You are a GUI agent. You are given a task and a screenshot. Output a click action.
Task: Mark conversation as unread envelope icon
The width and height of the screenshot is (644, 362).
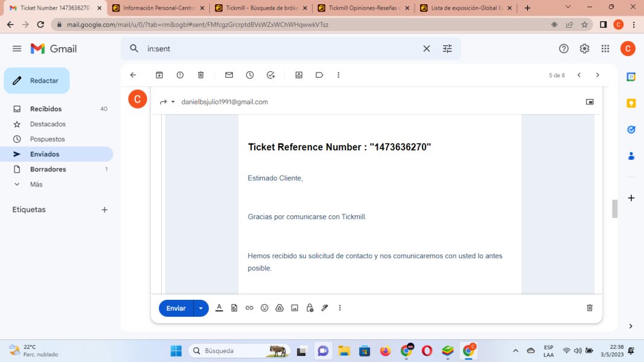pos(229,75)
